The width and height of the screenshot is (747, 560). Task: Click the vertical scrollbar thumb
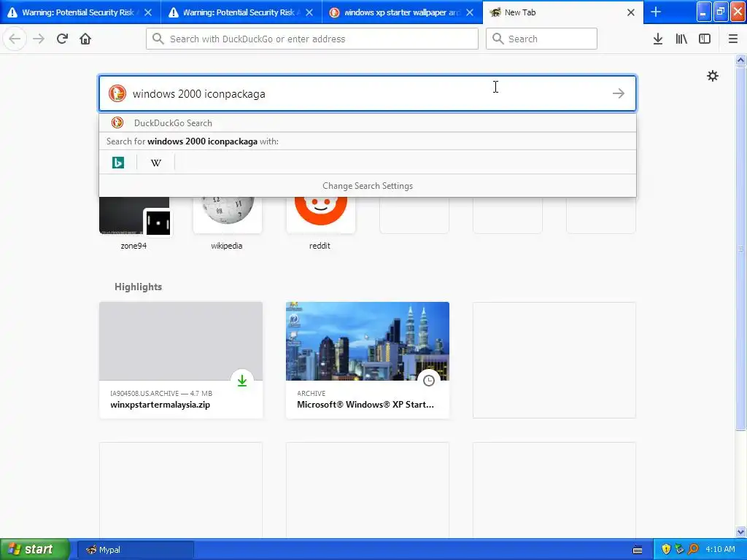pyautogui.click(x=741, y=248)
